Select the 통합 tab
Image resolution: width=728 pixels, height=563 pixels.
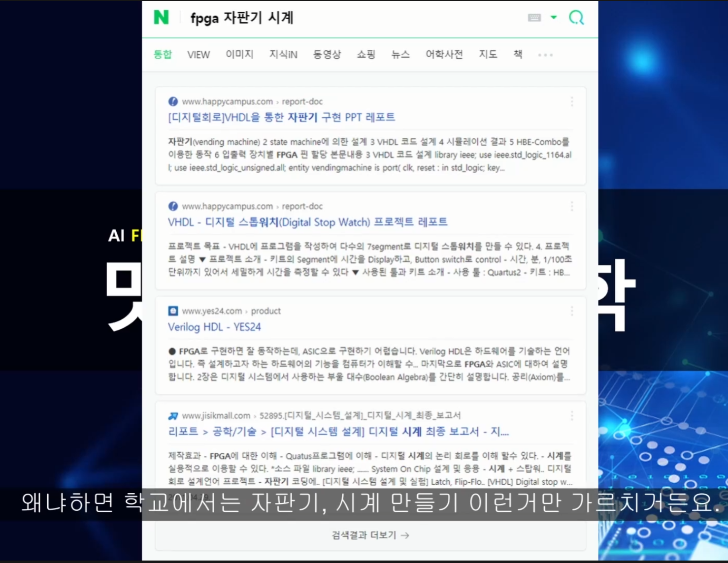(163, 54)
